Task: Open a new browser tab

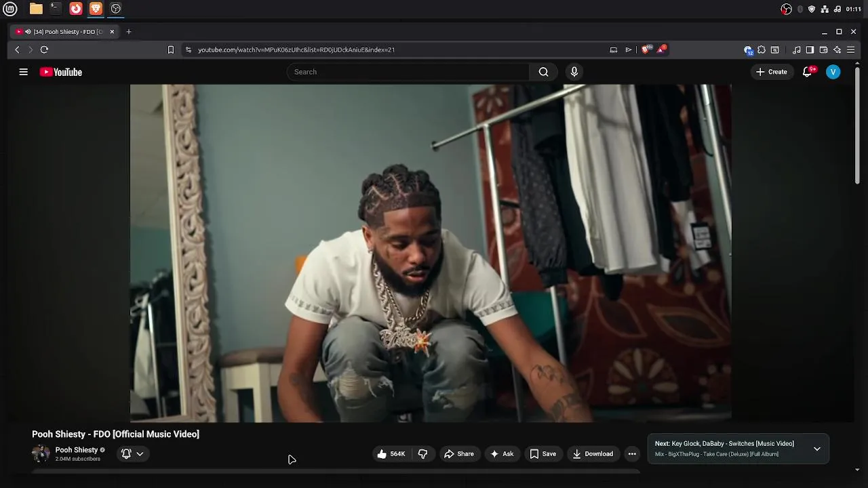Action: coord(128,32)
